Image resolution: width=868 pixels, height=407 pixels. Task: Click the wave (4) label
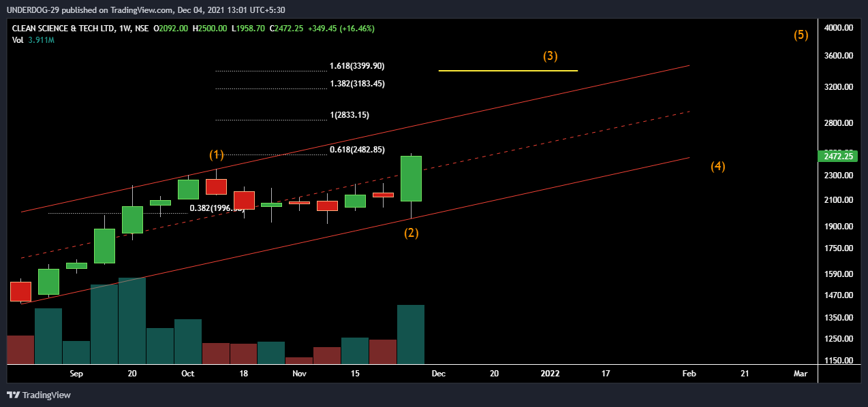click(718, 166)
